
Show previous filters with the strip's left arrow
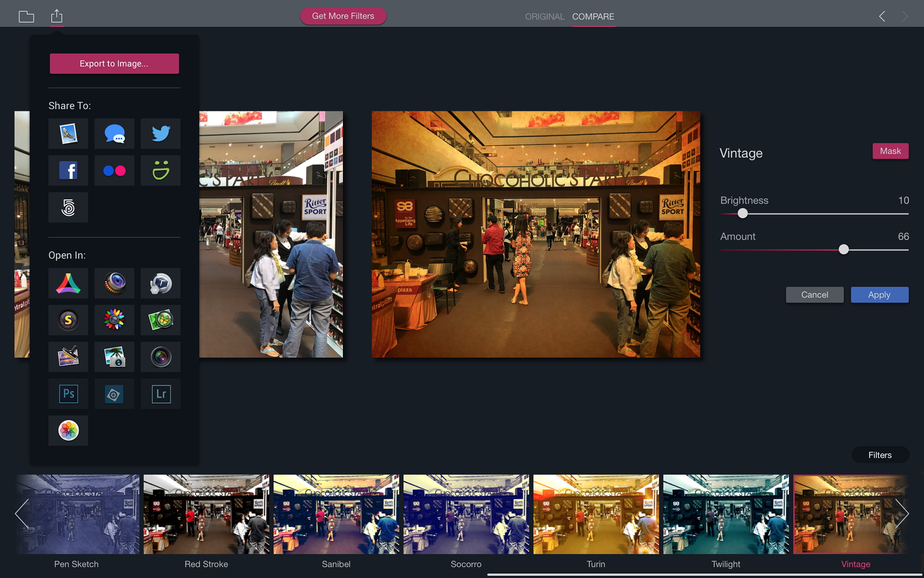click(22, 513)
